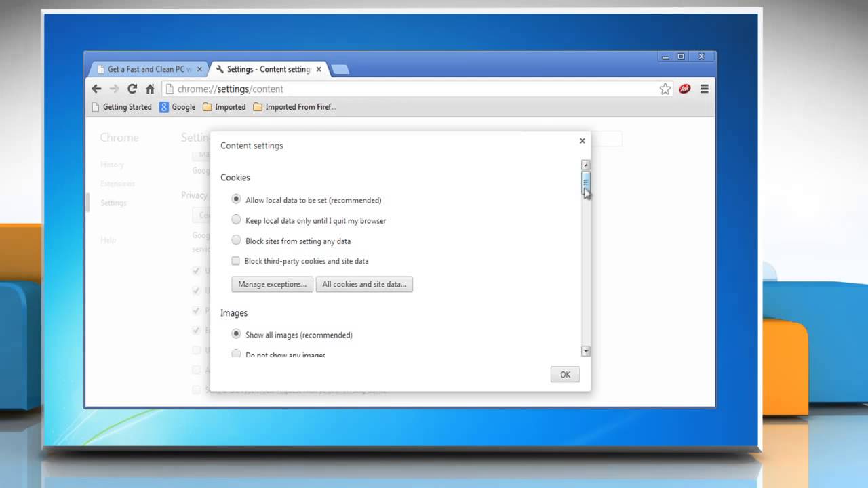Close the Content settings dialog with X
Viewport: 868px width, 488px height.
[x=582, y=141]
